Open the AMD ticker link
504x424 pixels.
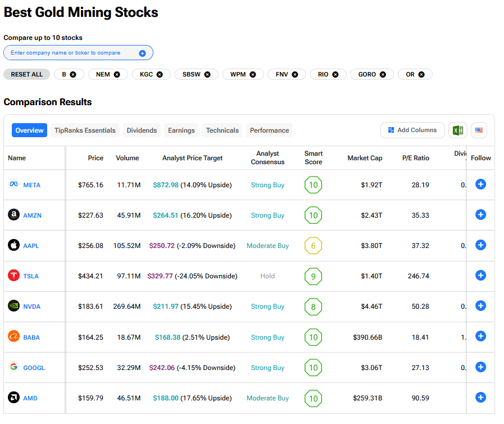tap(30, 398)
